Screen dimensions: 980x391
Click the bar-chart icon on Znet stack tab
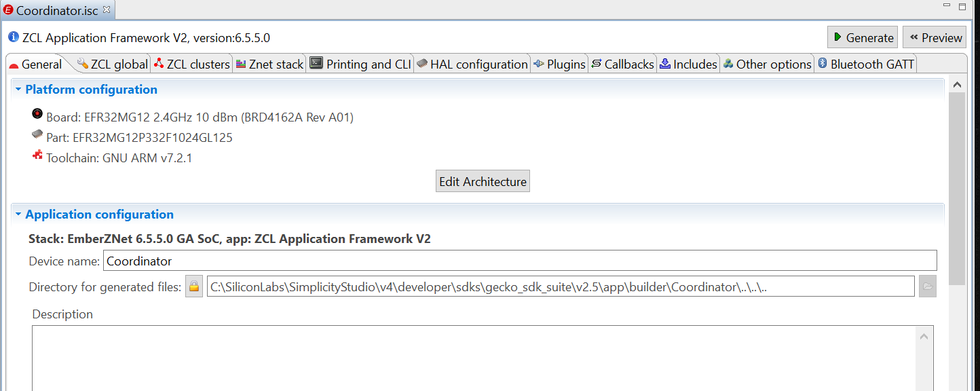pos(241,64)
